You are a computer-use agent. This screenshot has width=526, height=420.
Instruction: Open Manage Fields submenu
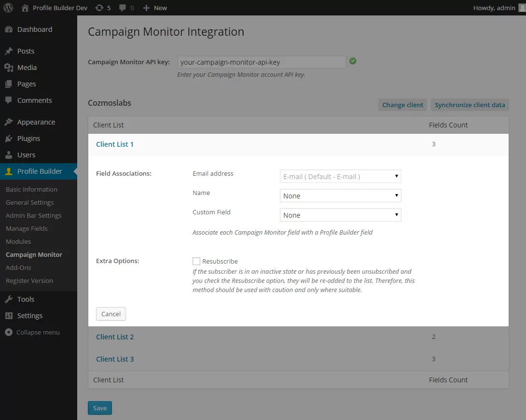tap(27, 229)
